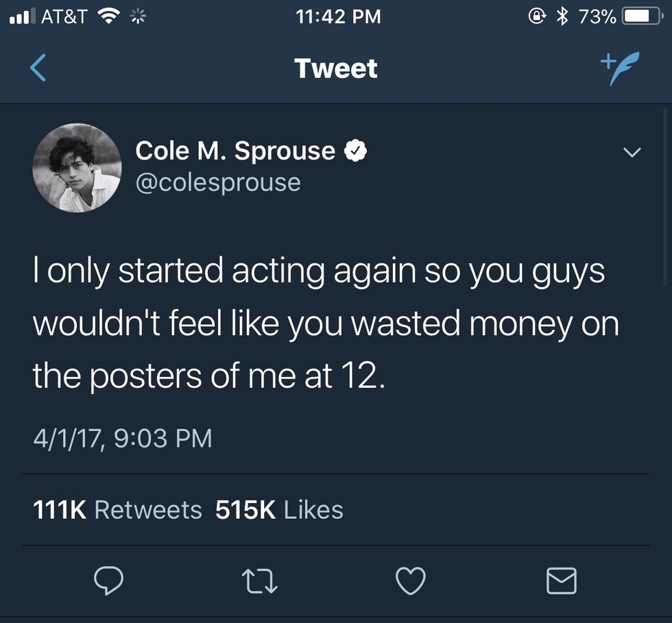View the 111K Retweets list

click(x=117, y=510)
